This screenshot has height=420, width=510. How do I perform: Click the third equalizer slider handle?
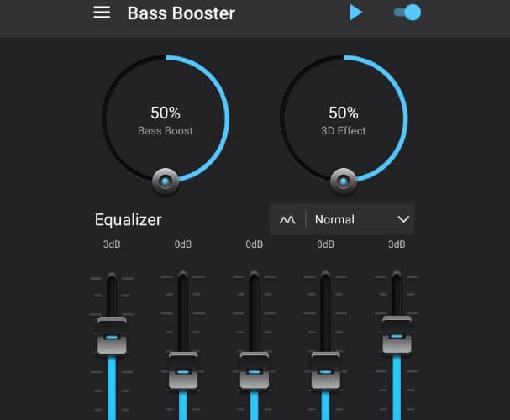coord(255,370)
